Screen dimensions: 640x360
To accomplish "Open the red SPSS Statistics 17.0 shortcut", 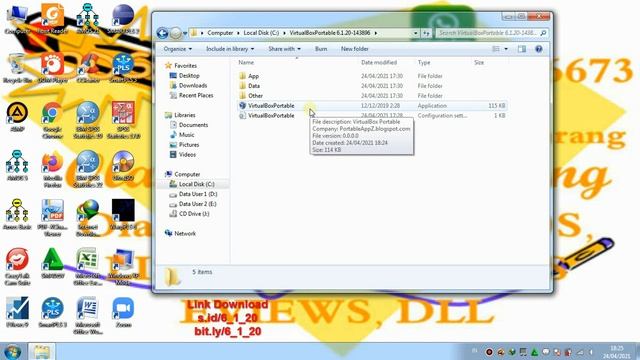I will click(123, 120).
